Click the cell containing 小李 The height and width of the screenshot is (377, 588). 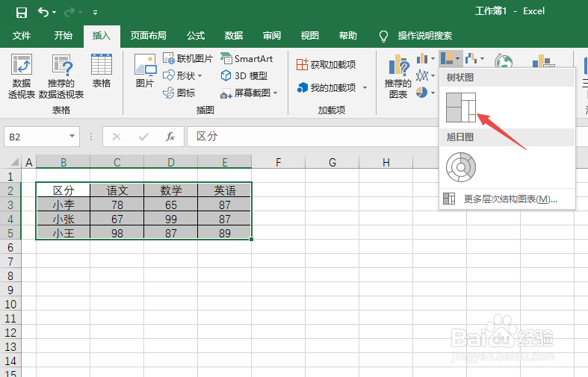tap(64, 205)
